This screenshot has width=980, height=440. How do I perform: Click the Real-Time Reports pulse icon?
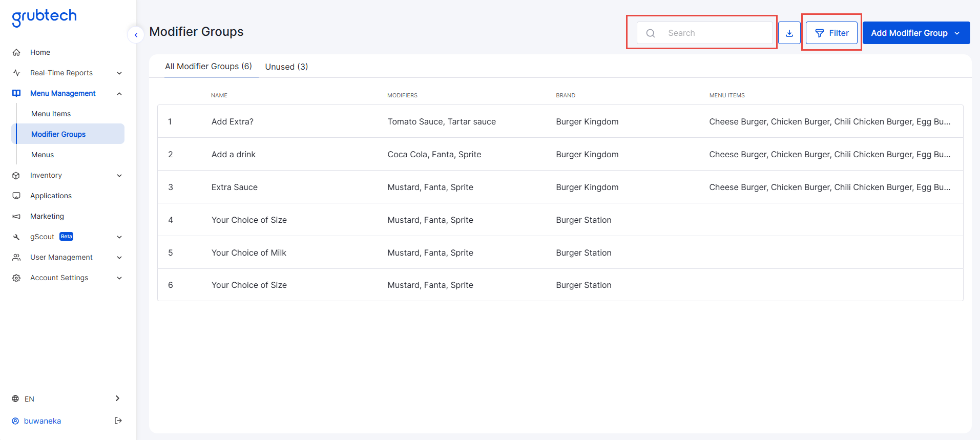(16, 73)
